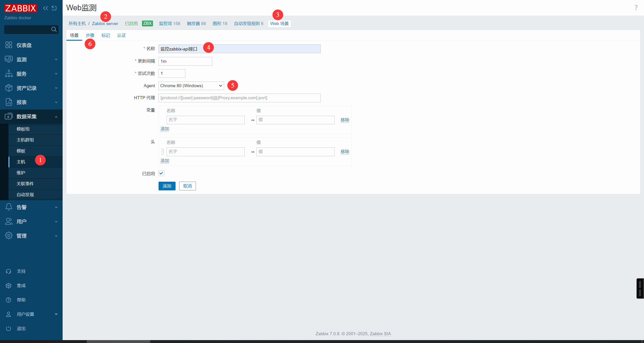The image size is (644, 343).
Task: Open 维护 in sidebar submenu
Action: (36, 173)
